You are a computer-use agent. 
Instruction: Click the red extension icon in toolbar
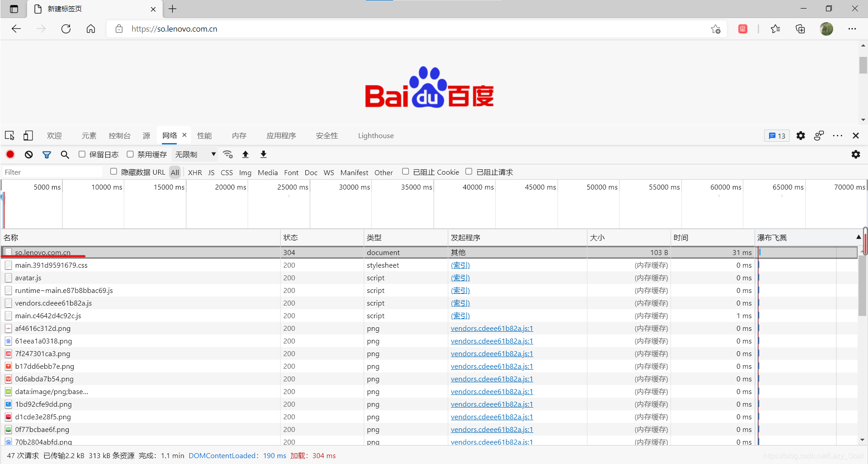pos(743,29)
